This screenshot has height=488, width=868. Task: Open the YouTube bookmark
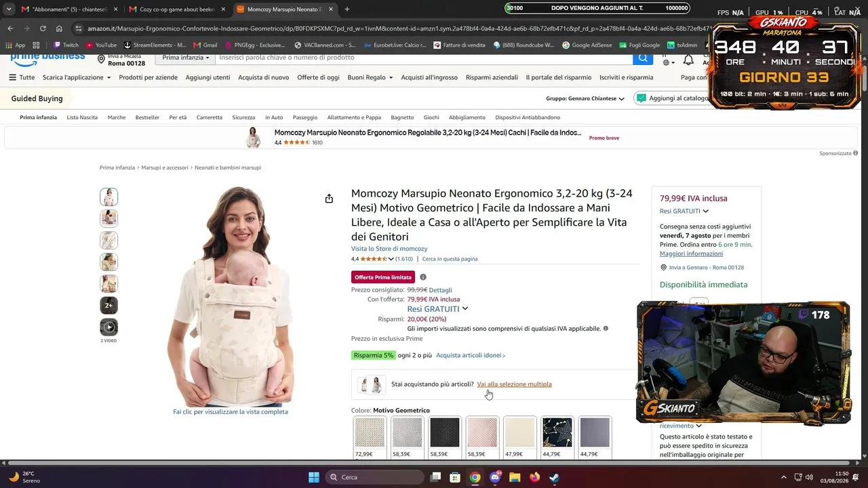(100, 45)
